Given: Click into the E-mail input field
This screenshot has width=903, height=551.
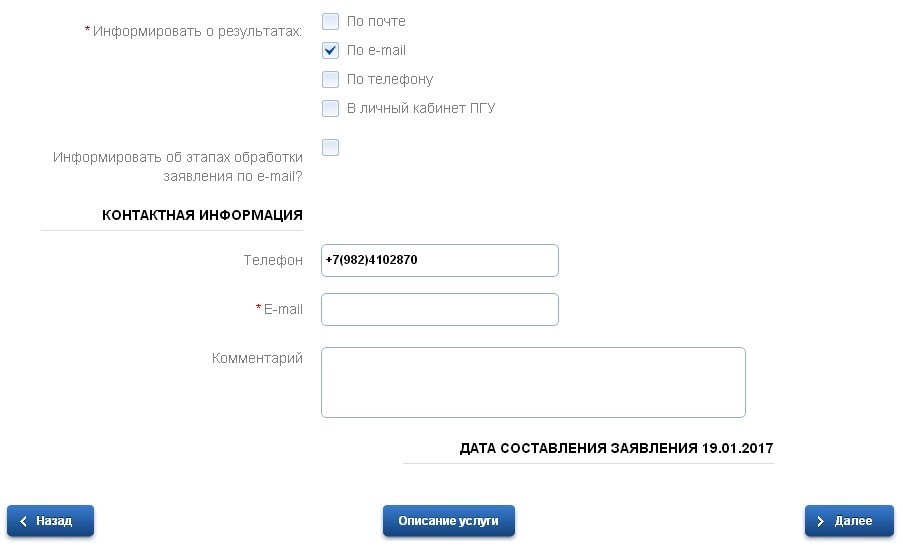Looking at the screenshot, I should coord(439,309).
